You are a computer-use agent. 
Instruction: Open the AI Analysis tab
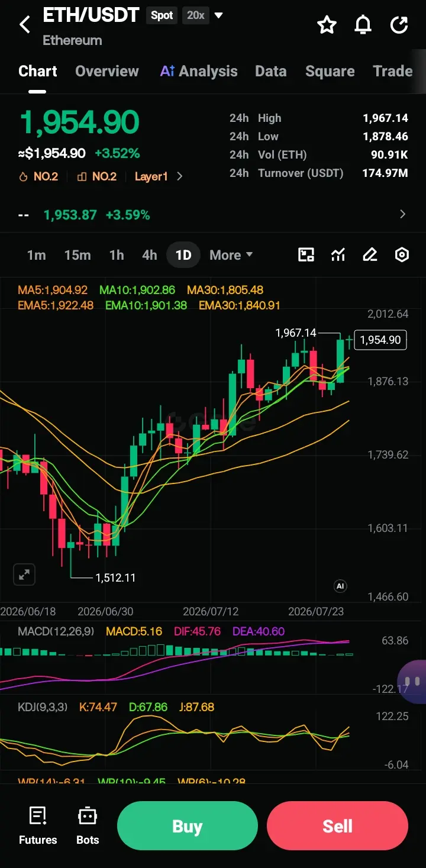pos(199,71)
